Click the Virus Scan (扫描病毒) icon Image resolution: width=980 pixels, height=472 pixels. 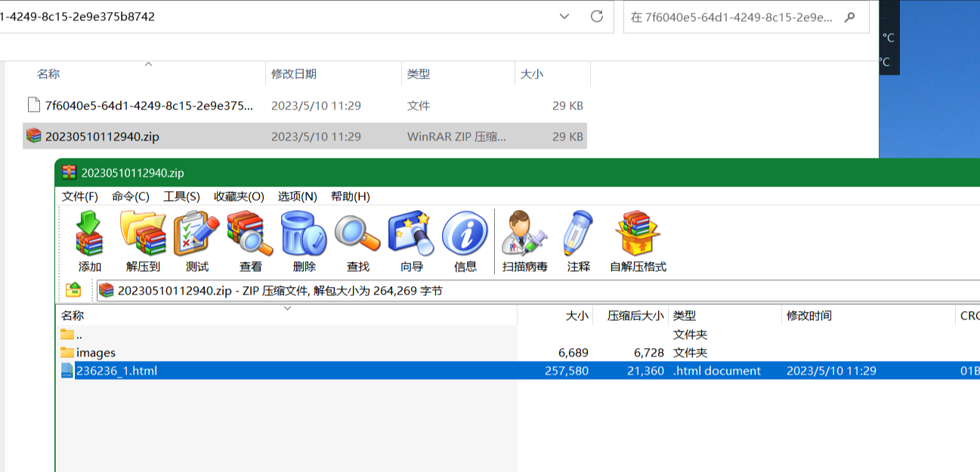(x=524, y=234)
